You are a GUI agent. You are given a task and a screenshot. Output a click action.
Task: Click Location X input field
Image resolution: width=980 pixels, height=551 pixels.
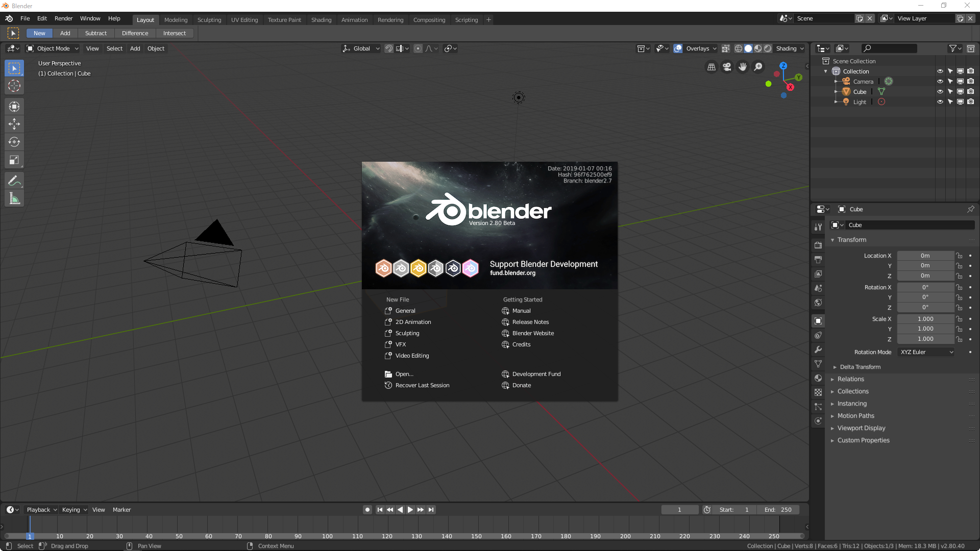[x=925, y=255]
